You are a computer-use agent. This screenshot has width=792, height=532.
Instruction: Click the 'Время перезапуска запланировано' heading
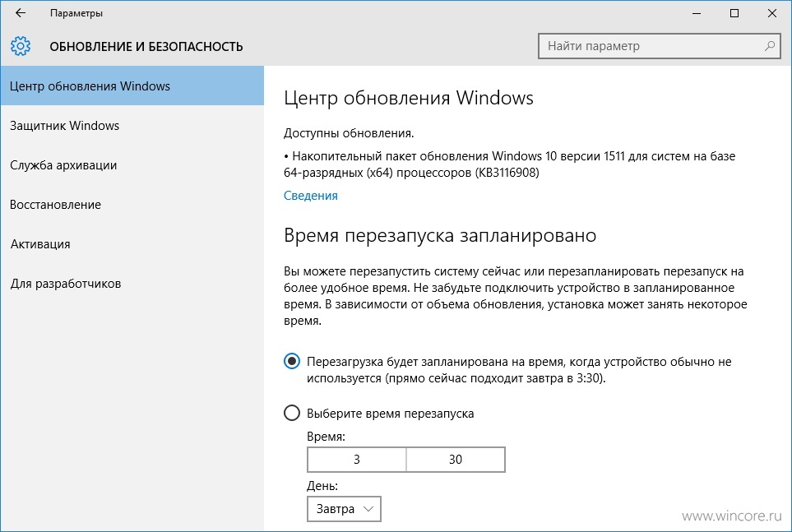point(440,235)
